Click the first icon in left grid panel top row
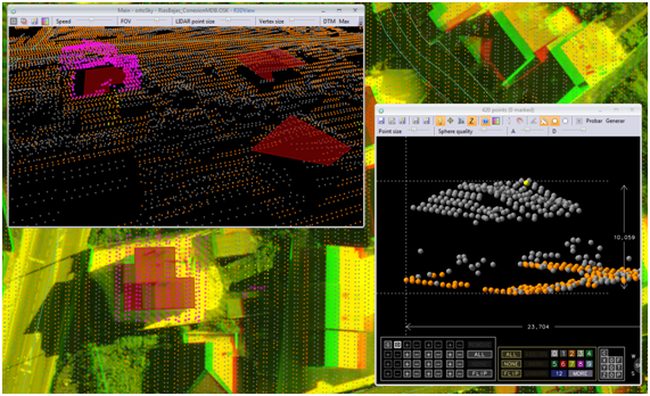Image resolution: width=650 pixels, height=396 pixels. [388, 345]
